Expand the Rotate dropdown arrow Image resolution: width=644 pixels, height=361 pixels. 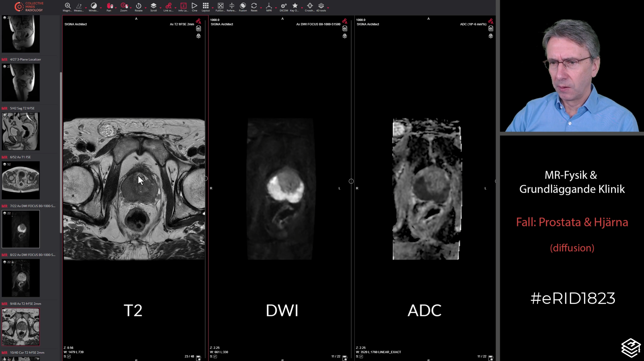pyautogui.click(x=146, y=8)
